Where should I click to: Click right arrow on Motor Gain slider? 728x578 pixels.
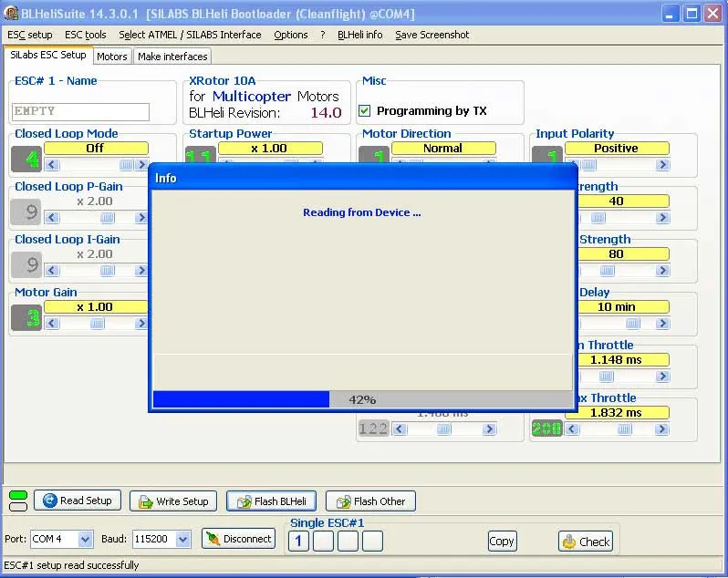tap(141, 324)
